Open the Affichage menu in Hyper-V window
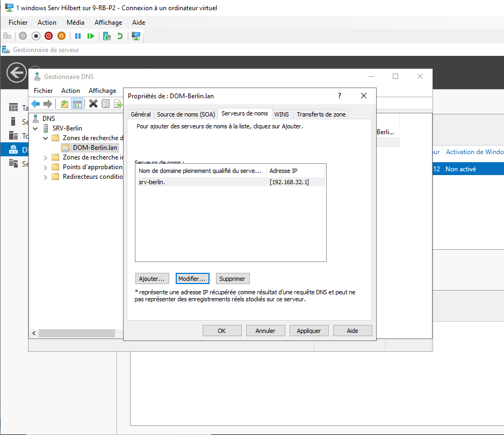 108,23
